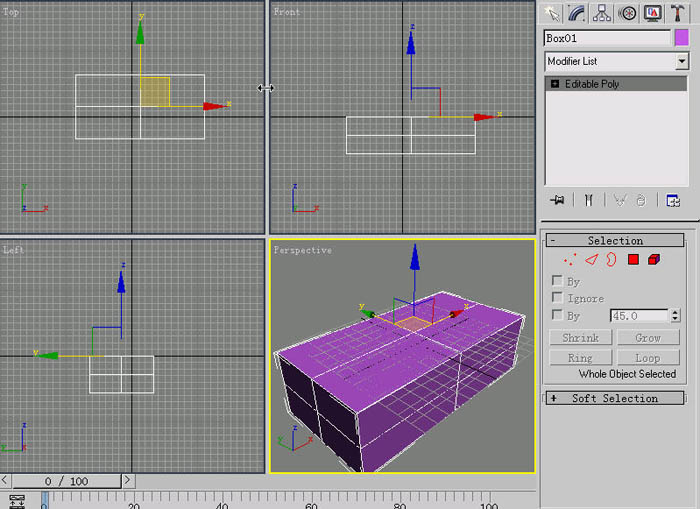Click the Loop button
The height and width of the screenshot is (509, 700).
[648, 358]
